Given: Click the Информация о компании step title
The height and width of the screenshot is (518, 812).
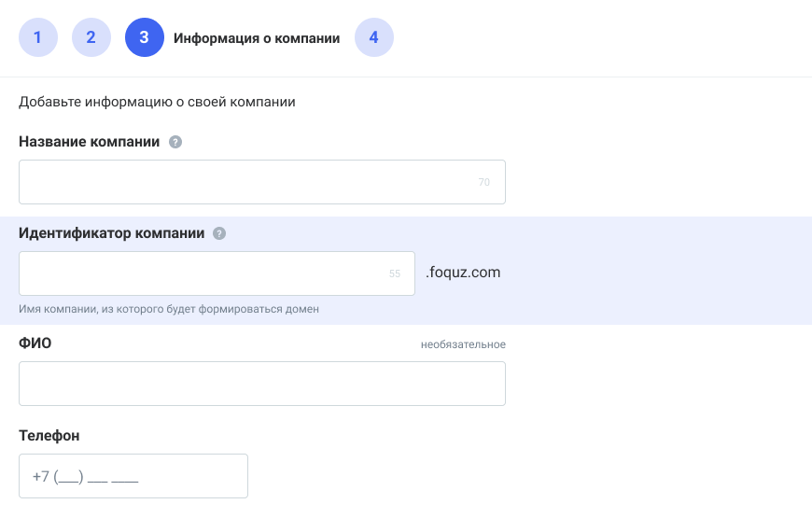Looking at the screenshot, I should click(257, 38).
